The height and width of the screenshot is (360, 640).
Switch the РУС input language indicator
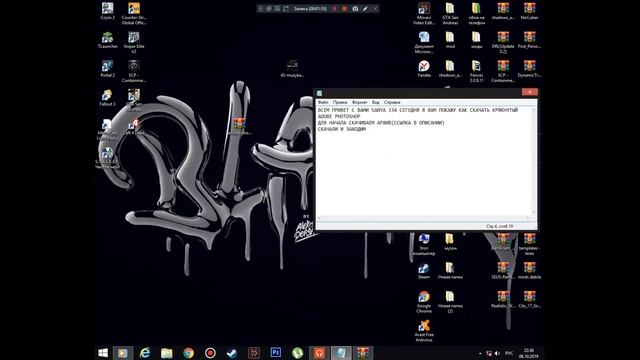pos(509,353)
